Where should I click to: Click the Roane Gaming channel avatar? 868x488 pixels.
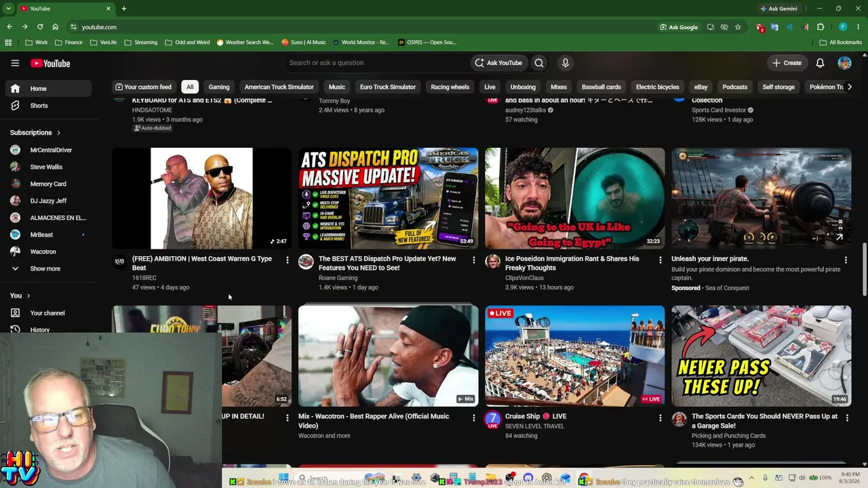(306, 262)
